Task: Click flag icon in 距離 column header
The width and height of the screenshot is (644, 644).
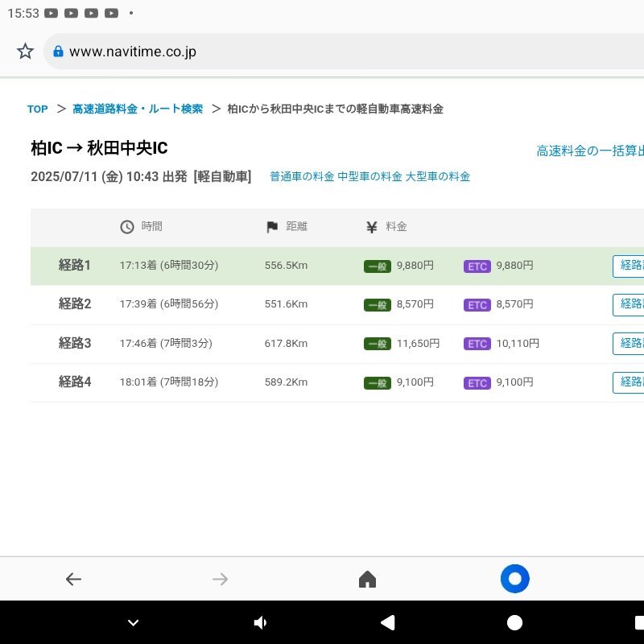Action: pos(272,227)
